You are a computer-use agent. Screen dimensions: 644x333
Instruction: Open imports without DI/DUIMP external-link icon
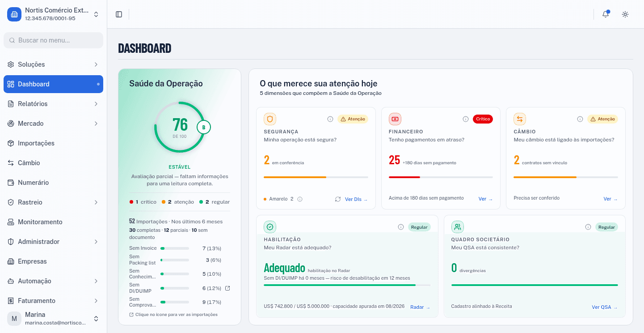(227, 288)
